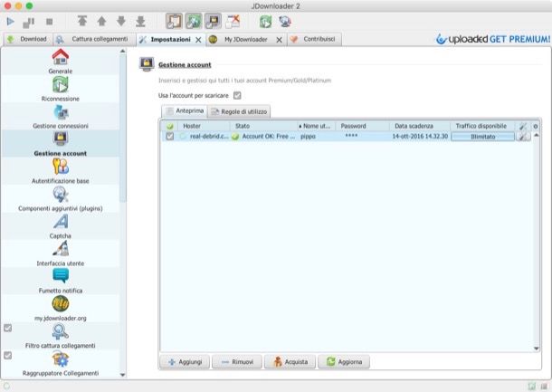This screenshot has height=392, width=552.
Task: Move selection up arrow icon
Action: coord(101,21)
